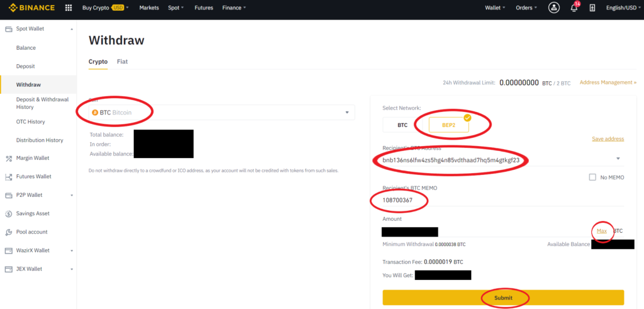Viewport: 644px width, 309px height.
Task: Click the recipient MEMO field 108700367
Action: (x=503, y=199)
